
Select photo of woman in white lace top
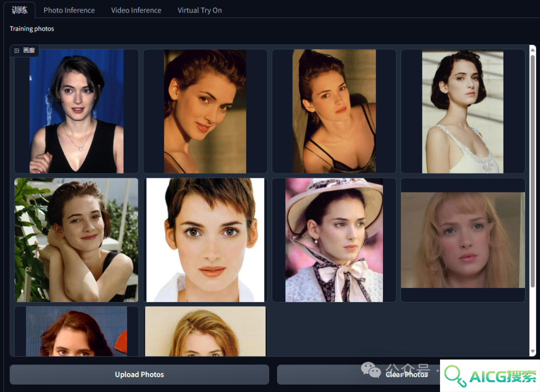(463, 111)
